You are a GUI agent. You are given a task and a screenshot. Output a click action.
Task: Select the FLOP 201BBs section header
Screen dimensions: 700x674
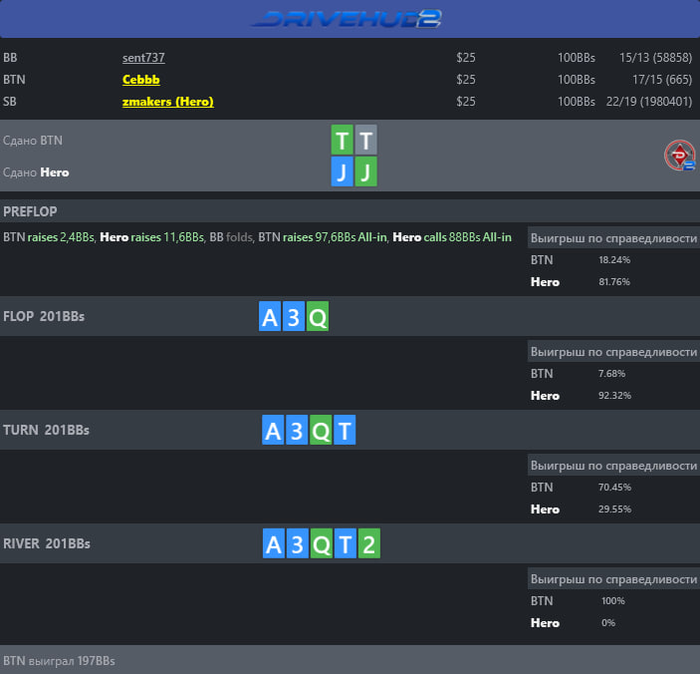pyautogui.click(x=350, y=316)
